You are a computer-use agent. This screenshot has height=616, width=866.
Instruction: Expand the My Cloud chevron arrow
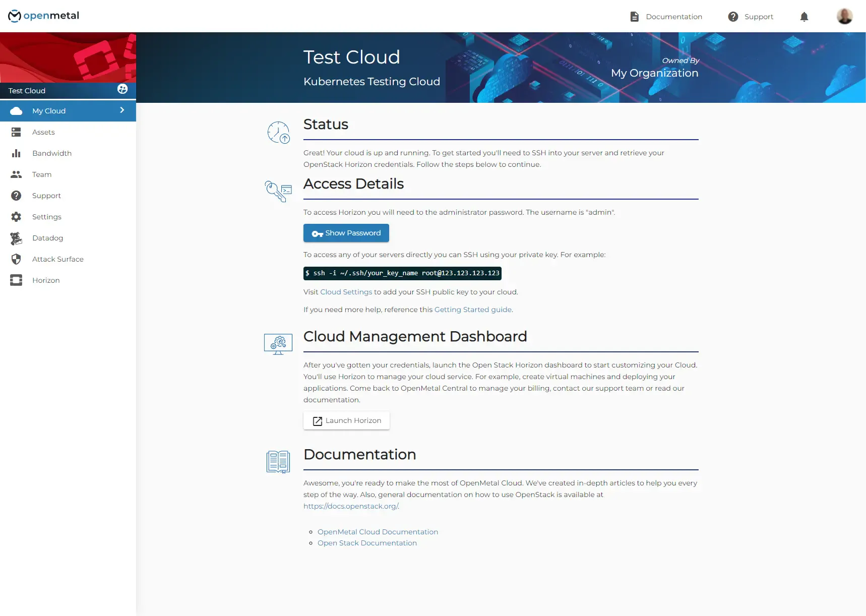(x=122, y=110)
